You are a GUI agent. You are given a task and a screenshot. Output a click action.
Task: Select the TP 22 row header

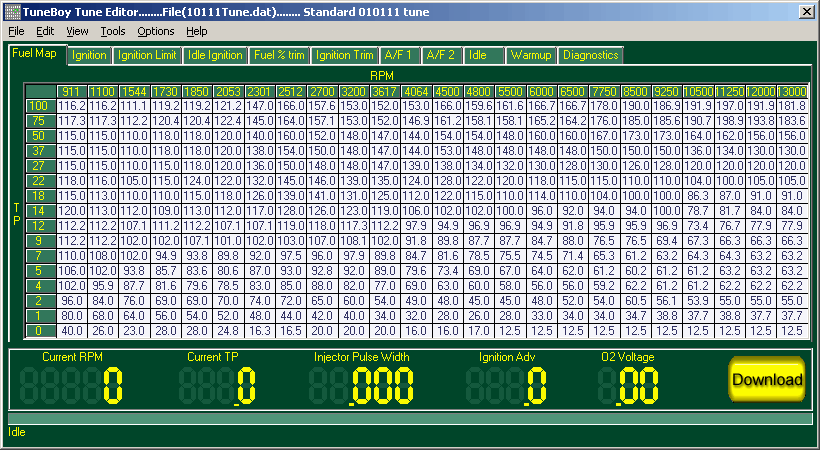40,181
